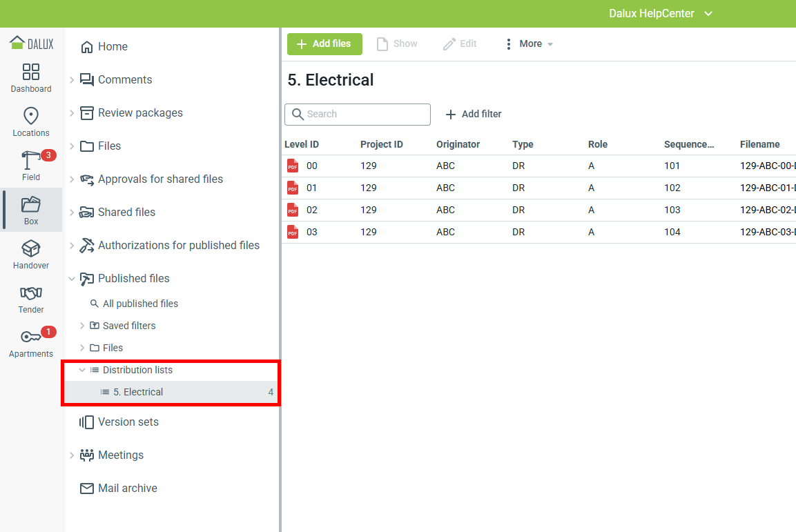Expand the Saved filters node
Image resolution: width=796 pixels, height=532 pixels.
(x=82, y=326)
